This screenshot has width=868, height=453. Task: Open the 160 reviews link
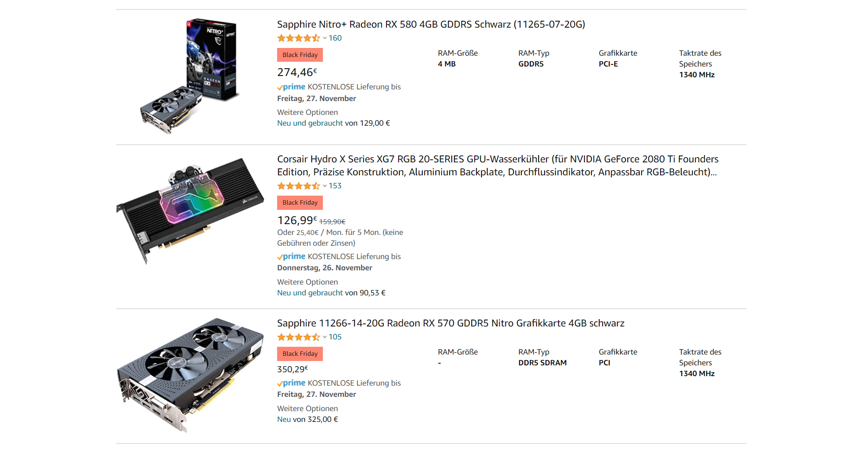click(335, 38)
